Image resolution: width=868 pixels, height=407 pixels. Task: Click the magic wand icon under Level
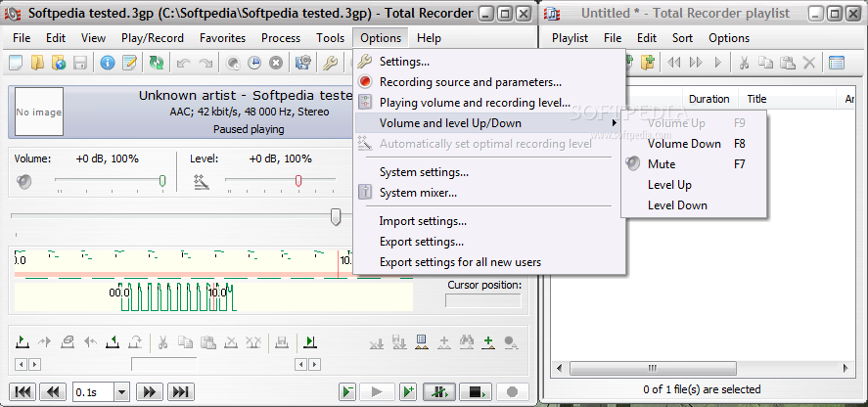pyautogui.click(x=202, y=182)
